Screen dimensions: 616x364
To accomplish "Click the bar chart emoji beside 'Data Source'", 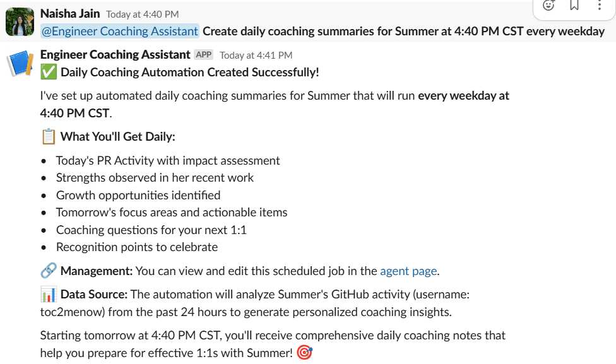I will [x=49, y=295].
